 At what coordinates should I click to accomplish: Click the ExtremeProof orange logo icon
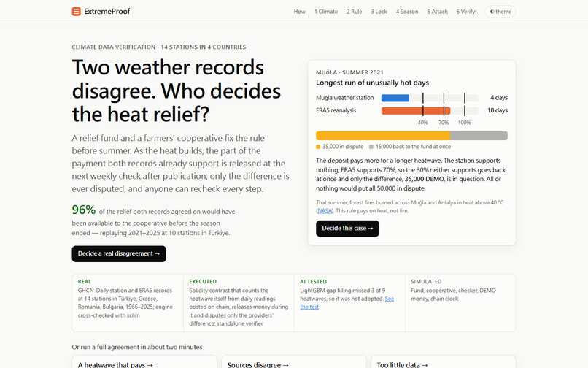(76, 12)
